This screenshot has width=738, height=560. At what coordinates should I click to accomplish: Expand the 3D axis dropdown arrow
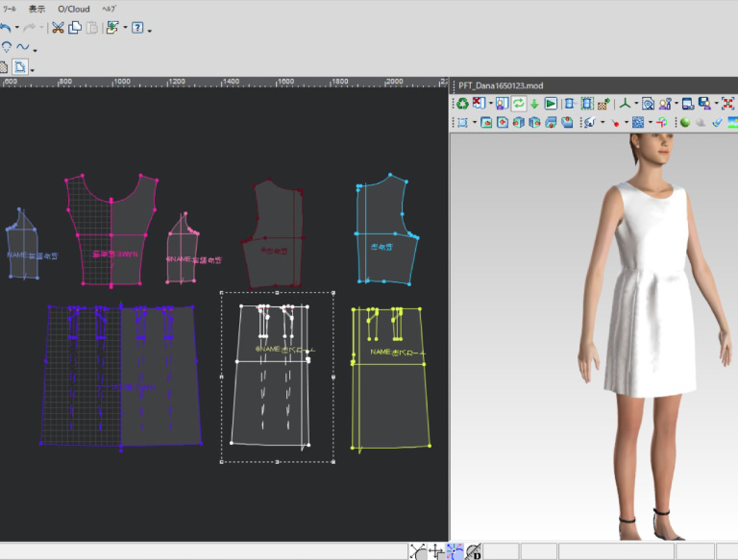(x=636, y=103)
